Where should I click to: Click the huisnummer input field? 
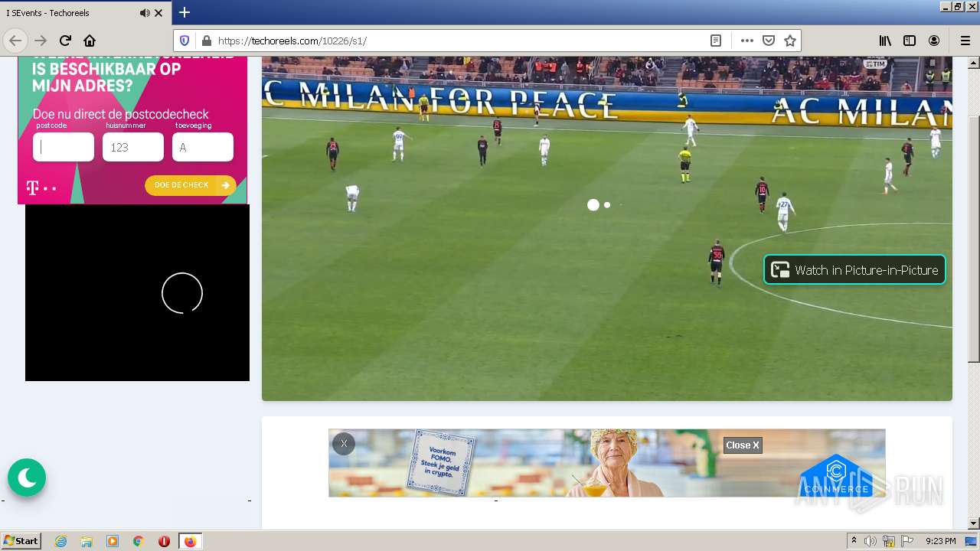(133, 147)
